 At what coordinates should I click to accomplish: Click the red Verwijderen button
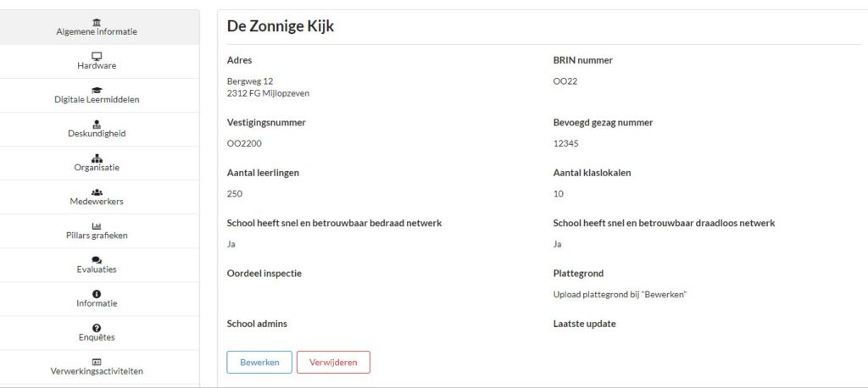point(333,363)
